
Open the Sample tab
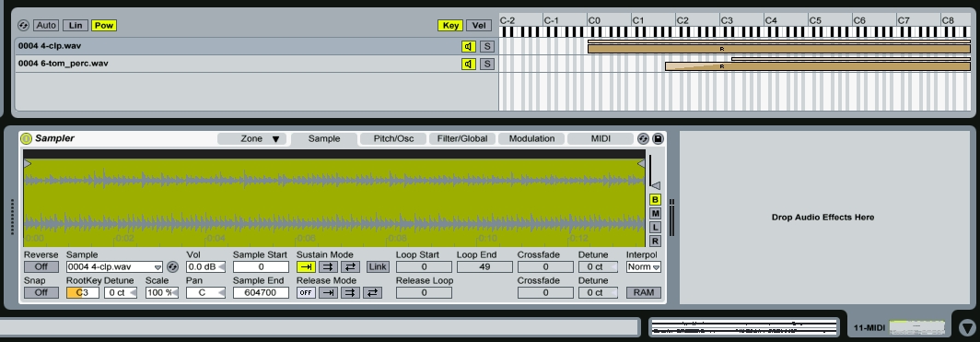coord(324,139)
